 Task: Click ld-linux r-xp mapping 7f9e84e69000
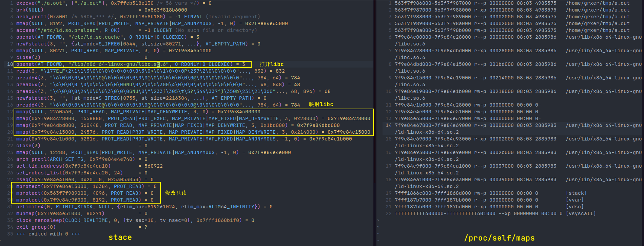pos(518,142)
